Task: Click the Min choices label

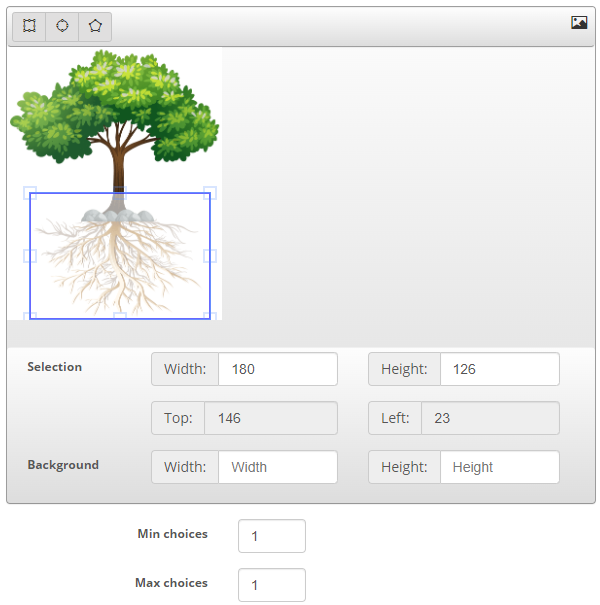Action: click(x=172, y=534)
